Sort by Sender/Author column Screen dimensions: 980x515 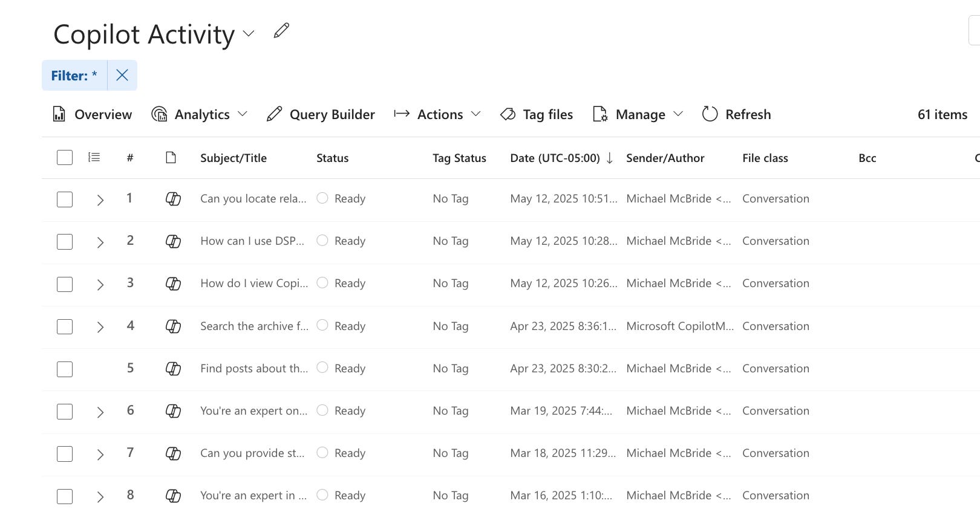(x=665, y=158)
